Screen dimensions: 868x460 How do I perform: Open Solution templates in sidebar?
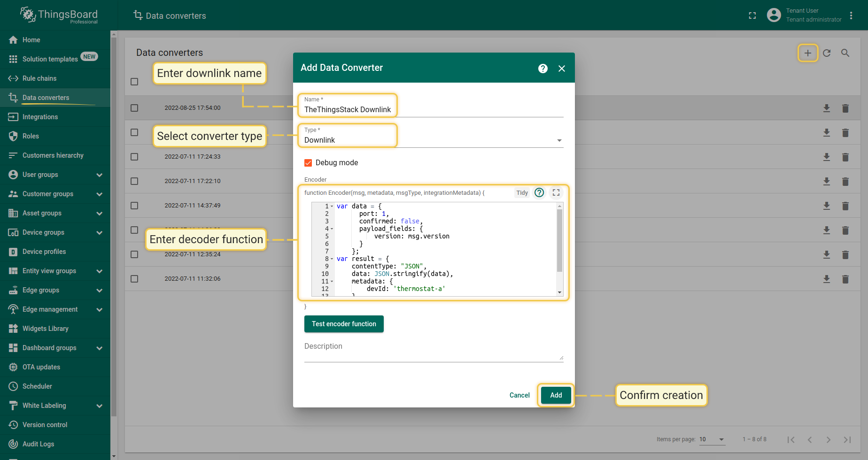pos(55,59)
